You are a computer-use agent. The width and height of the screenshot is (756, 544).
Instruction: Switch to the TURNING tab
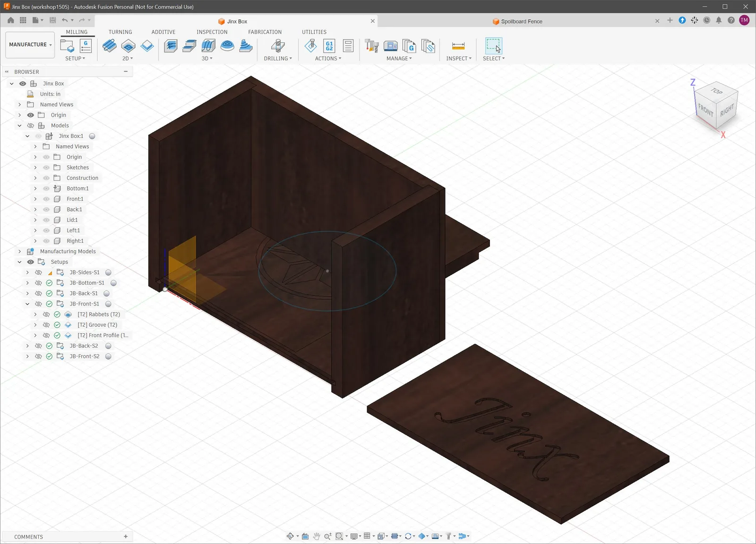point(120,32)
